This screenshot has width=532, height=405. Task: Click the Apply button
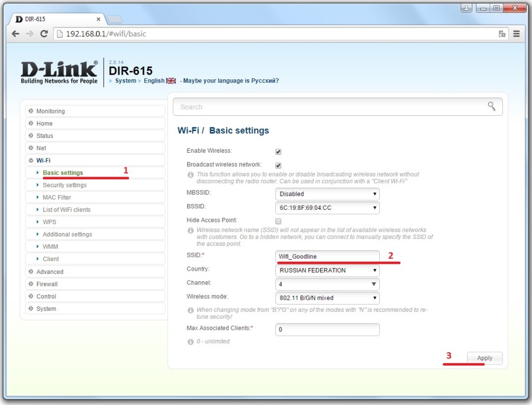(485, 358)
